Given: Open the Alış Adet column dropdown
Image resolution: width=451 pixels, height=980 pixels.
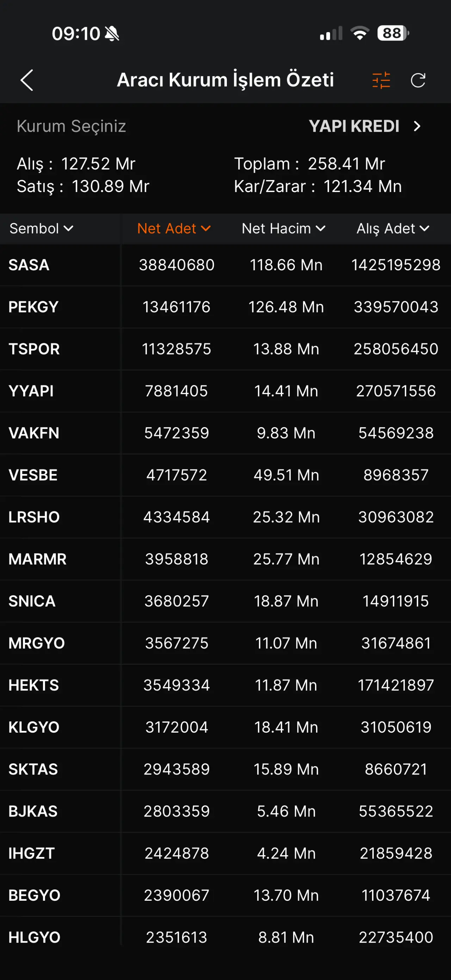Looking at the screenshot, I should pos(393,229).
